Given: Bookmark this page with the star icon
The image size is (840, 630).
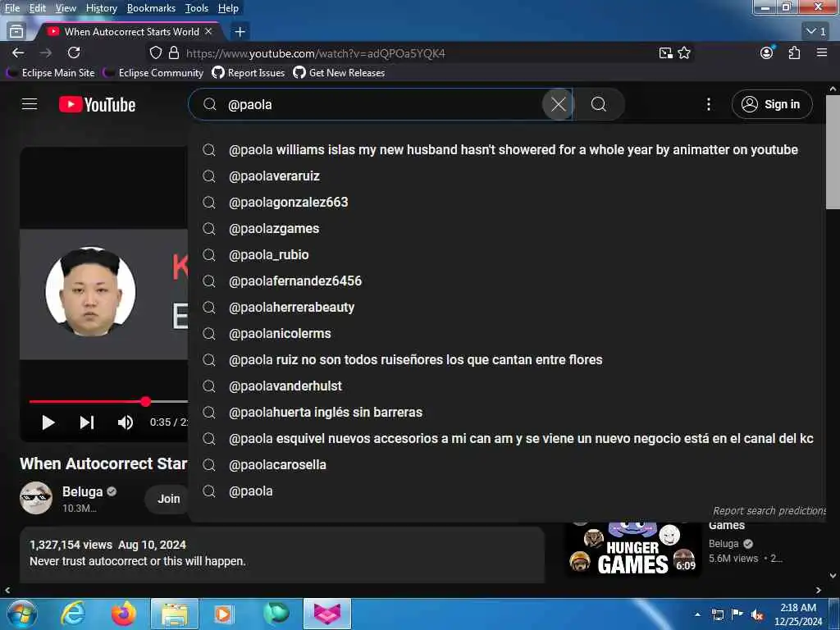Looking at the screenshot, I should click(x=684, y=53).
